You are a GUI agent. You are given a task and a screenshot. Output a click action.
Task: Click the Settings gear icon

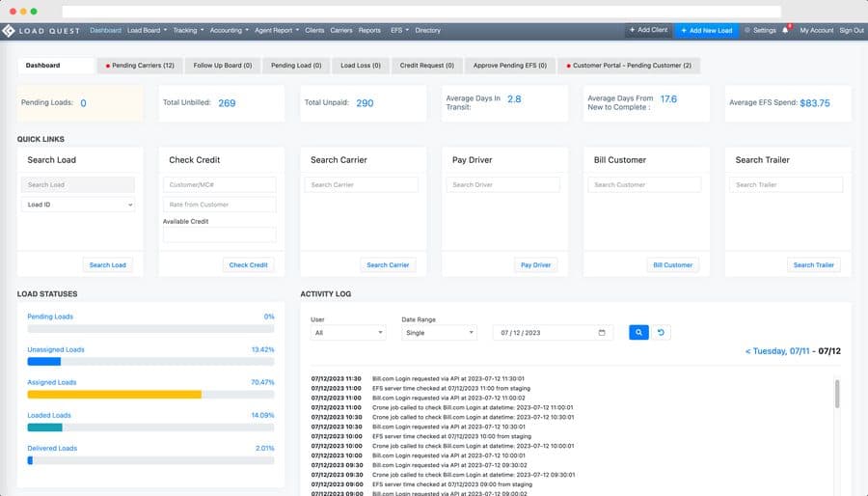point(747,31)
